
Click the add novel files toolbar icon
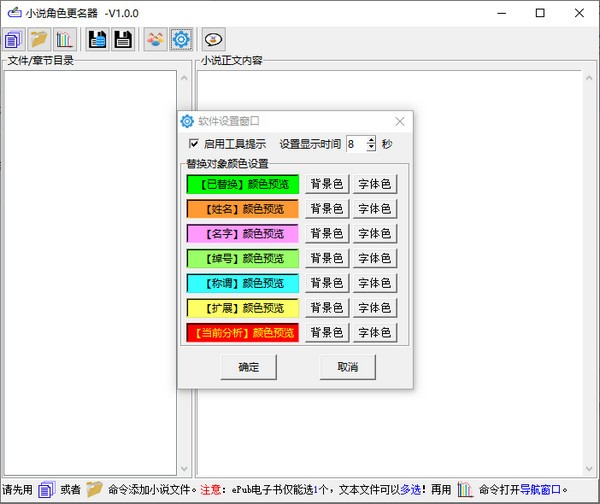click(13, 40)
